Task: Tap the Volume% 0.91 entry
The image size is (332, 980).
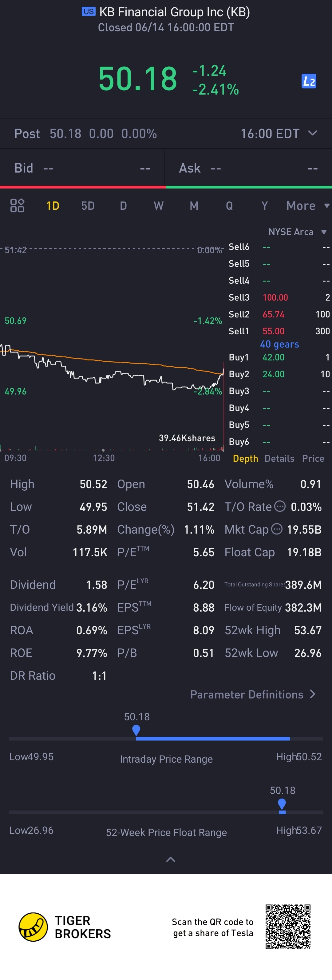Action: point(273,484)
